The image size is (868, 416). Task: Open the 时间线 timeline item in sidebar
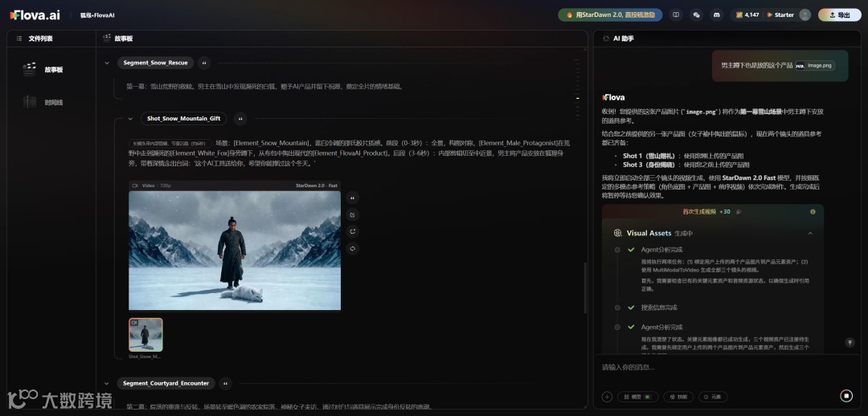click(43, 102)
